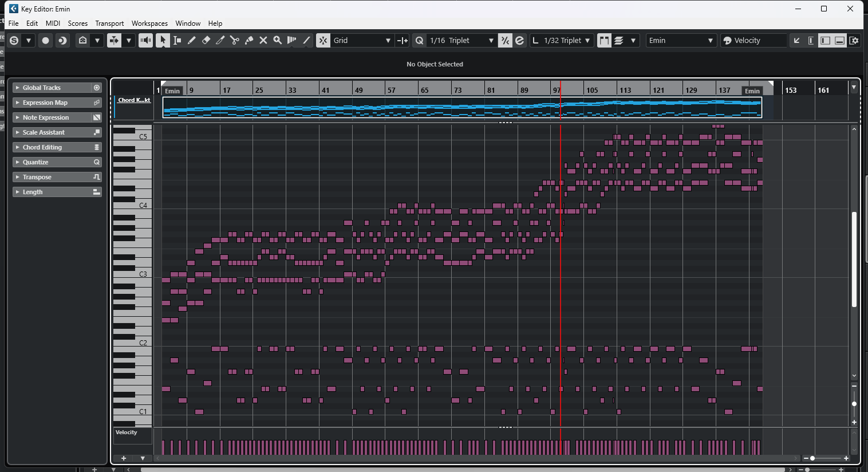Click the stacked layers icon left of Emin
Viewport: 868px width, 472px height.
coord(619,40)
